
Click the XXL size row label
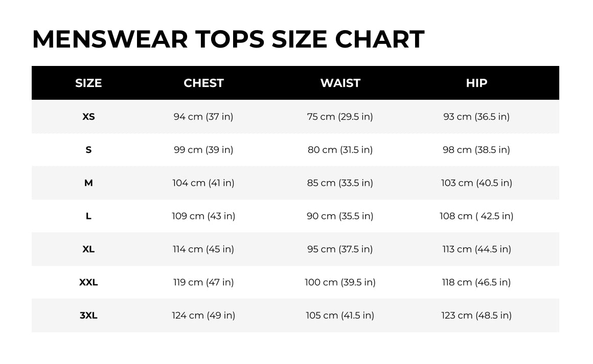pyautogui.click(x=88, y=282)
